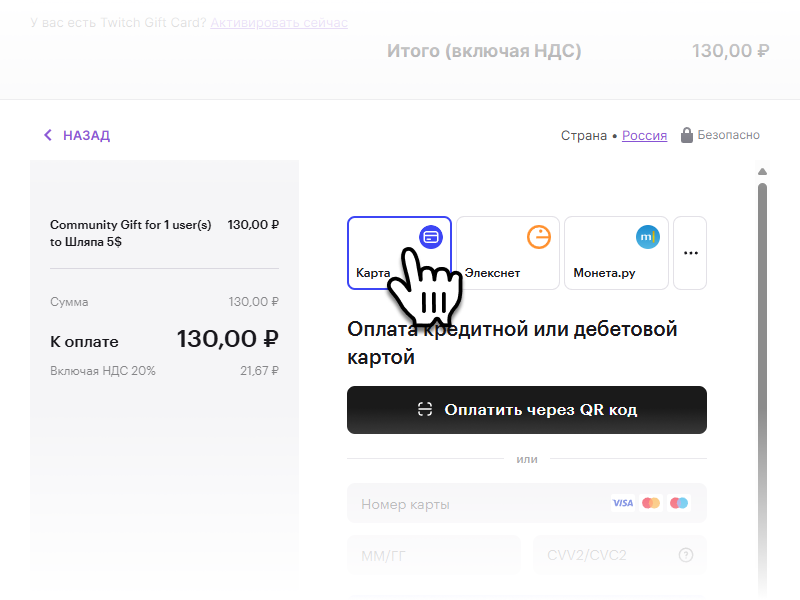Image resolution: width=800 pixels, height=600 pixels.
Task: Click the orange Элекснет logo icon
Action: point(538,237)
